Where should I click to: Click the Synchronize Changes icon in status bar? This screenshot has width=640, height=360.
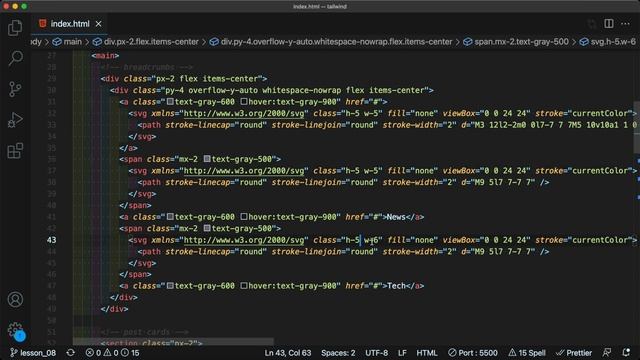click(71, 353)
